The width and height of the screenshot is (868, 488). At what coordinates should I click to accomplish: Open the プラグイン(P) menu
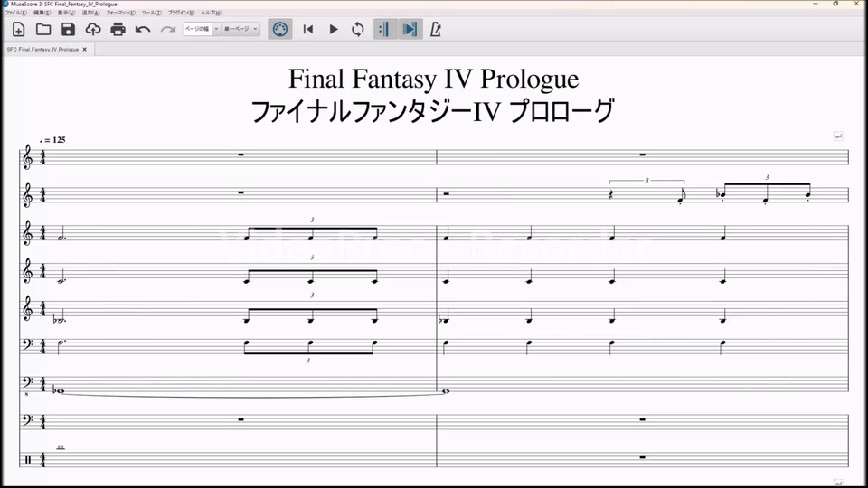coord(181,13)
